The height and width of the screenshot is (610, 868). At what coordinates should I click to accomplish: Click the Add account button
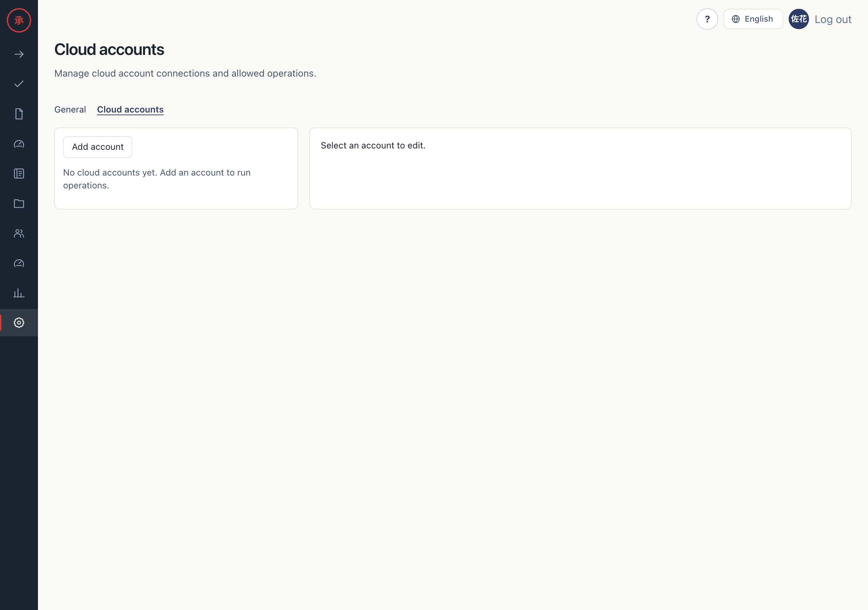(x=98, y=147)
